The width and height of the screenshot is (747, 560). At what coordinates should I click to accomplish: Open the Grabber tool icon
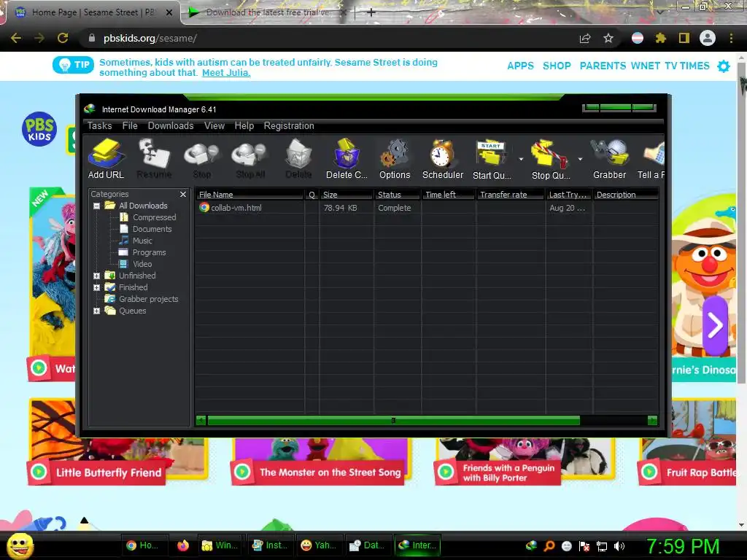609,159
